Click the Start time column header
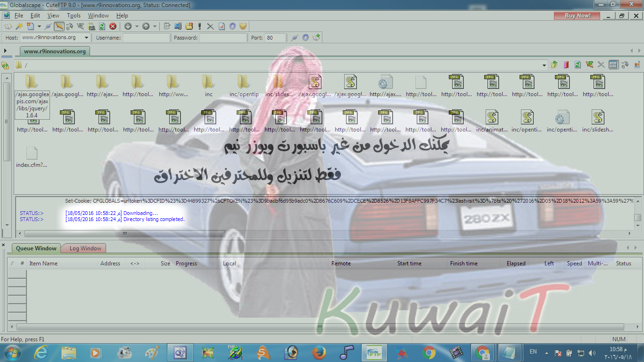This screenshot has height=362, width=644. (x=421, y=263)
